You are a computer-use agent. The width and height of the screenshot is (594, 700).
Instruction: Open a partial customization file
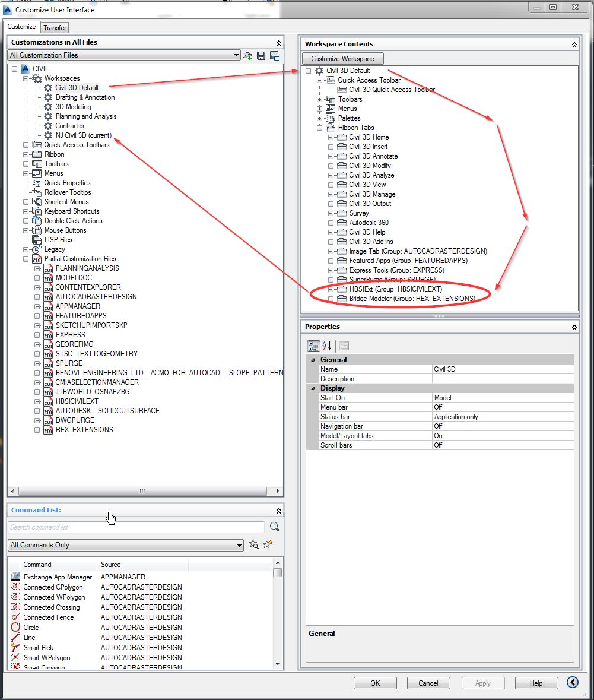247,55
